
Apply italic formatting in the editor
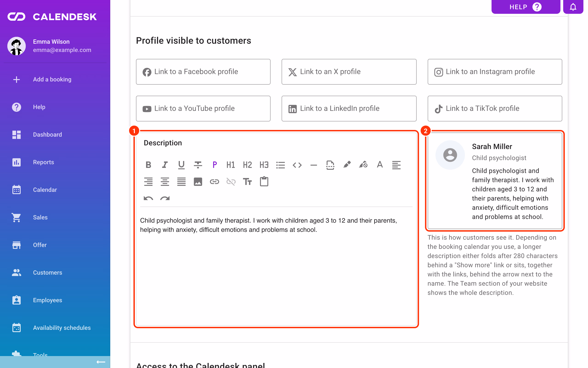click(165, 165)
